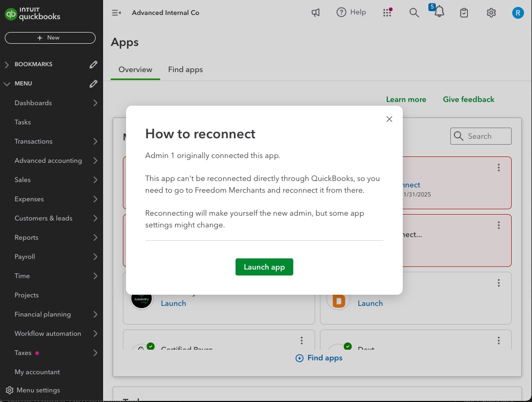
Task: Click the + New button
Action: coord(50,38)
